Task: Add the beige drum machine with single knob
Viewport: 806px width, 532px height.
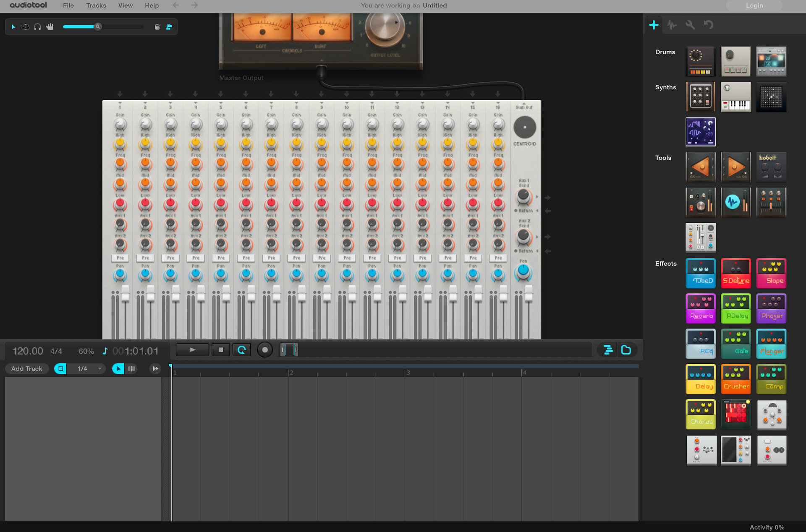Action: pos(736,62)
